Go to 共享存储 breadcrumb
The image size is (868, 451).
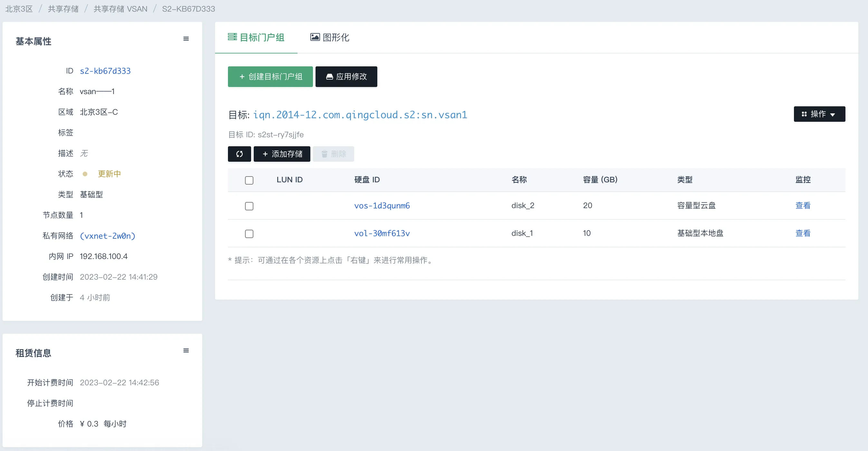(x=63, y=9)
